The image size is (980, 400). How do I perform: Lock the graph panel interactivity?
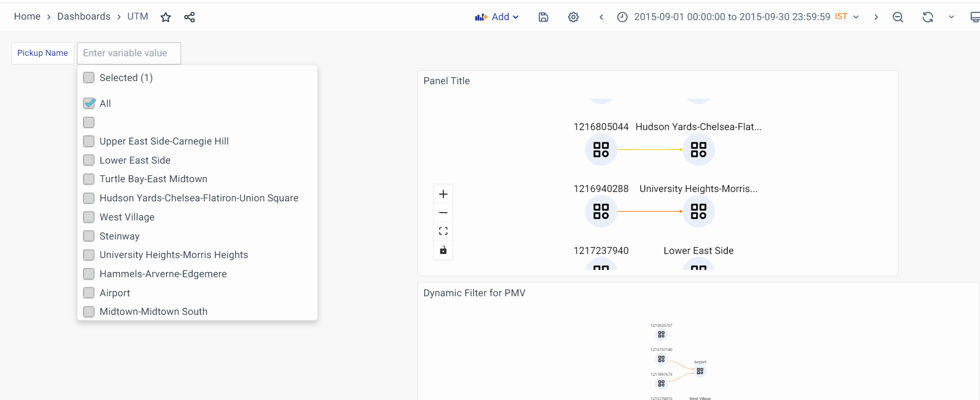pyautogui.click(x=443, y=250)
